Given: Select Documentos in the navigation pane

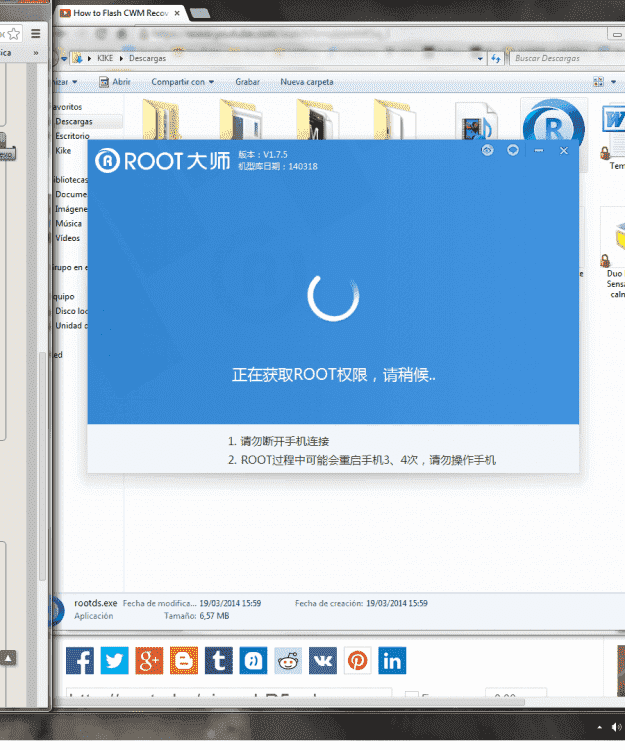Looking at the screenshot, I should (71, 194).
